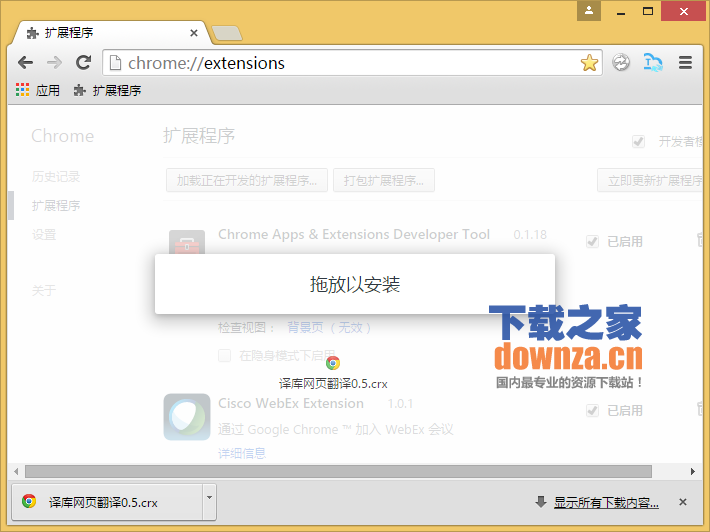Close the downloads bar

pyautogui.click(x=683, y=502)
